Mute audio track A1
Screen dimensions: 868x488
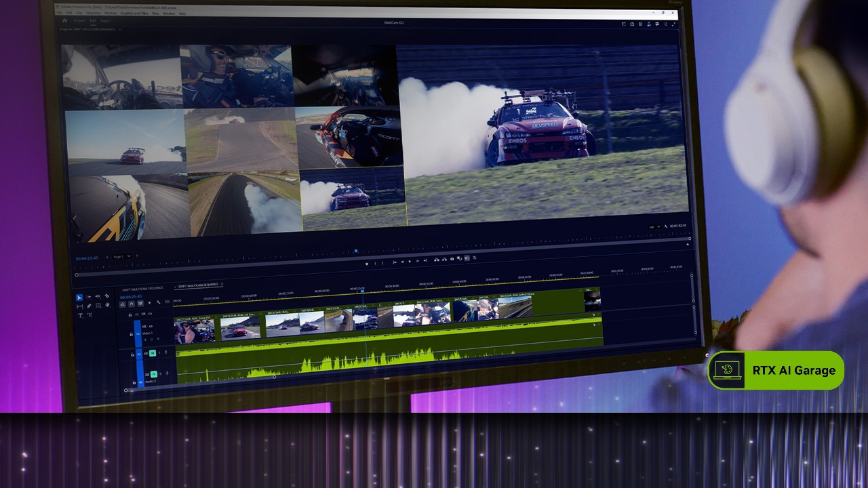tap(153, 353)
